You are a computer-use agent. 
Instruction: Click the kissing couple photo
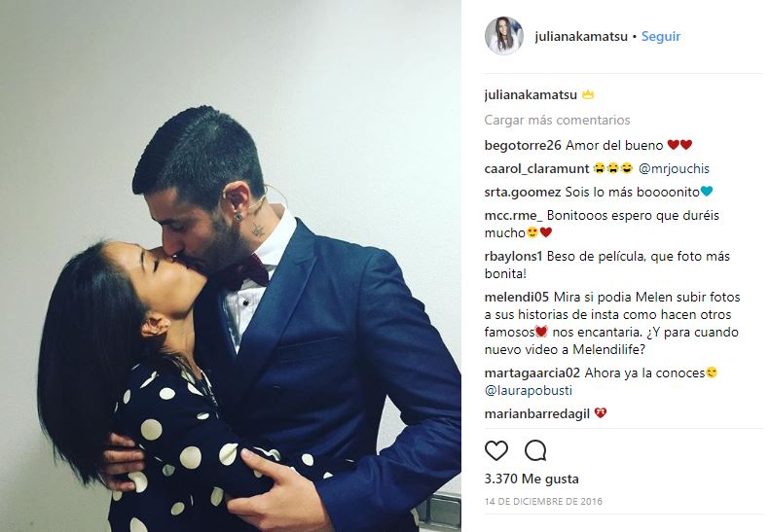click(x=231, y=266)
